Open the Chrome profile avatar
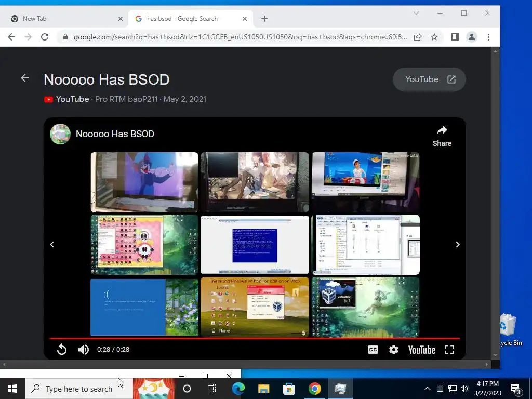Screen dimensions: 532x399 point(472,37)
